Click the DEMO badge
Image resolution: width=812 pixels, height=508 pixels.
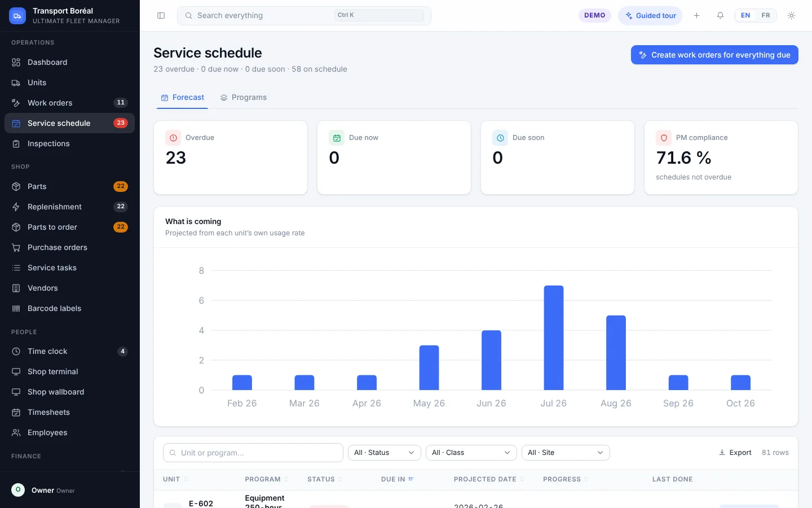coord(594,16)
